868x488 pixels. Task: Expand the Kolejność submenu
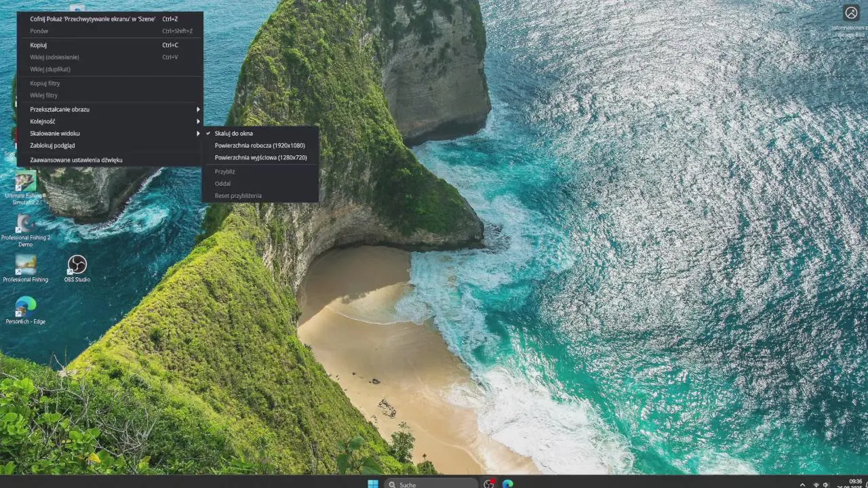click(x=110, y=121)
